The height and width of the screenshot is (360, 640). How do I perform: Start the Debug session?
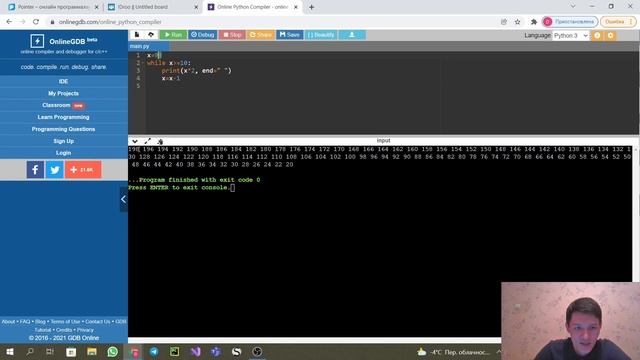pos(202,35)
